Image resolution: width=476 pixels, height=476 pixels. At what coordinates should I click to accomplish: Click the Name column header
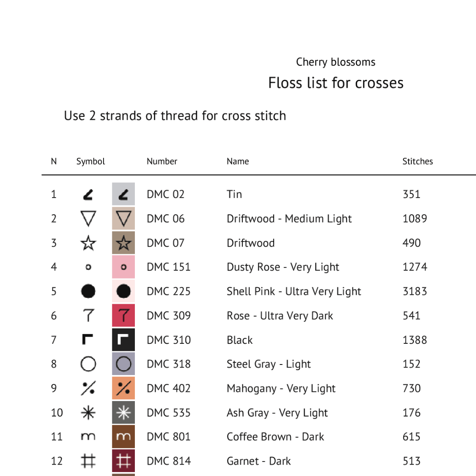[238, 161]
